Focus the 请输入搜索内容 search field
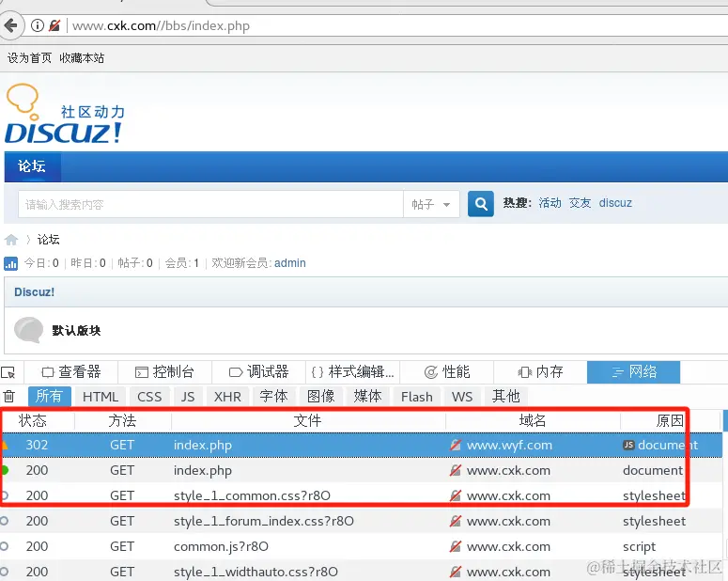728x581 pixels. pyautogui.click(x=210, y=204)
